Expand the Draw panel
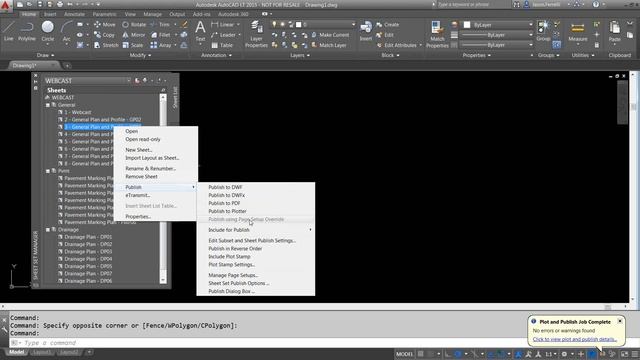Screen dimensions: 640x360 click(x=45, y=55)
